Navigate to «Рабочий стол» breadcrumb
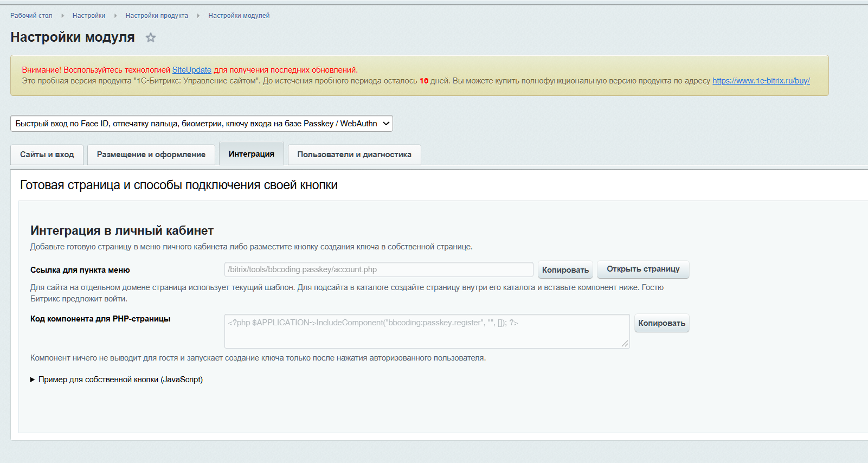 pos(31,16)
